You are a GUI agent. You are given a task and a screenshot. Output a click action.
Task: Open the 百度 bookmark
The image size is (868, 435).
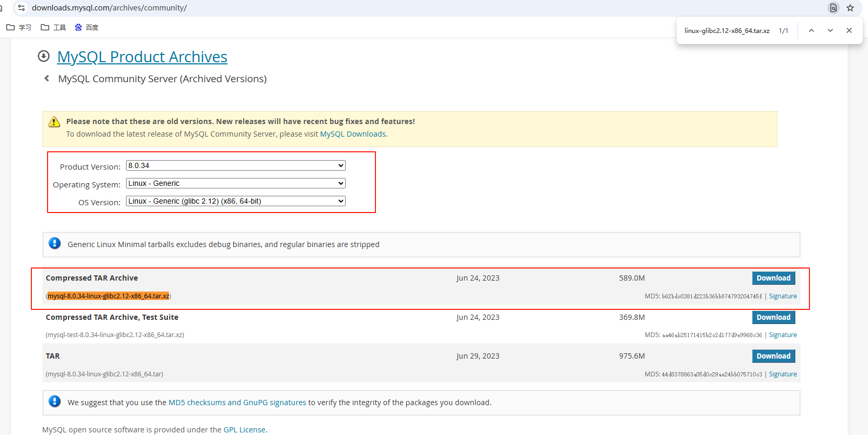click(x=87, y=27)
